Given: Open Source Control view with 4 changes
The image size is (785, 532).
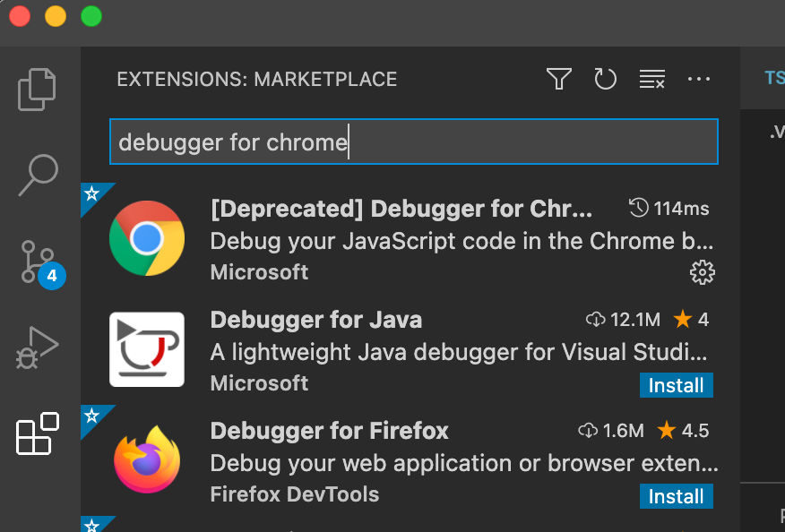Looking at the screenshot, I should point(41,263).
